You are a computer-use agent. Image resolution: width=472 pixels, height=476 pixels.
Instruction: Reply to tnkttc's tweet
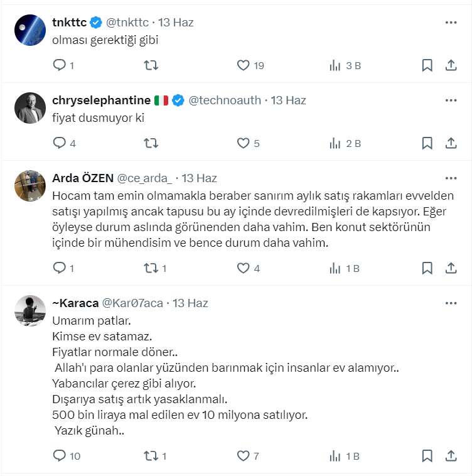coord(60,65)
